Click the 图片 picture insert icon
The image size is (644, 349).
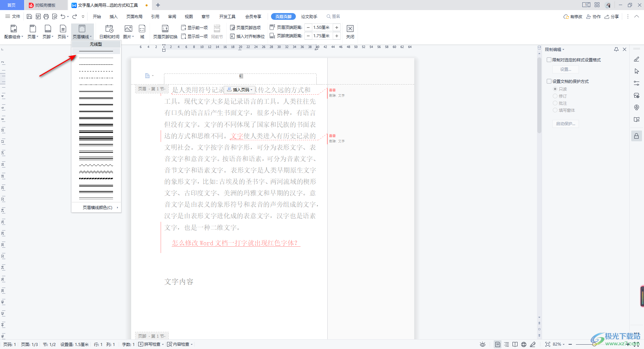tap(128, 32)
